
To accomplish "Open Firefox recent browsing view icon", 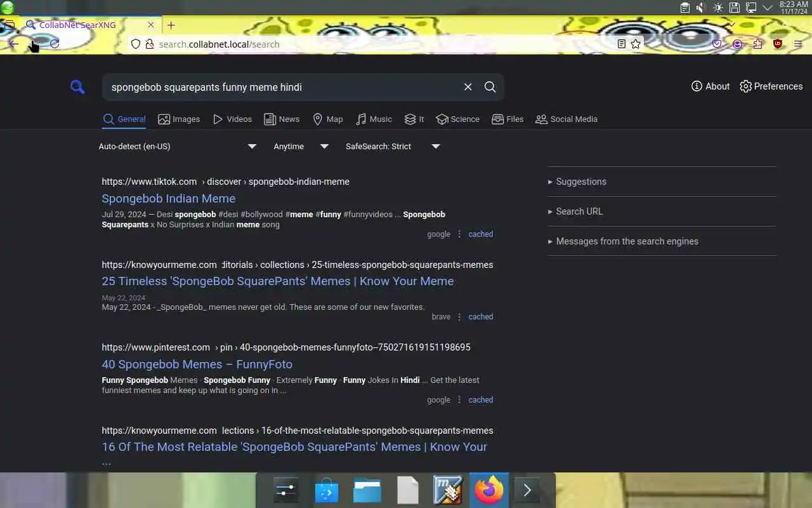I will click(9, 25).
